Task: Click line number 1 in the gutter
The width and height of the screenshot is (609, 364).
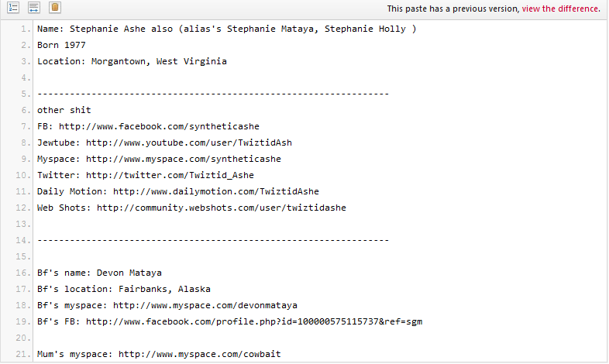Action: coord(26,29)
